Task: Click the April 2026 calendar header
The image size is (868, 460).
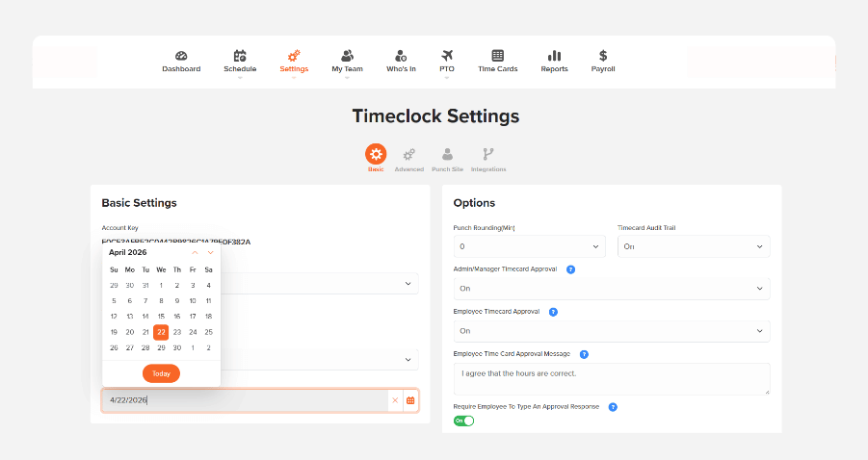Action: click(x=128, y=252)
